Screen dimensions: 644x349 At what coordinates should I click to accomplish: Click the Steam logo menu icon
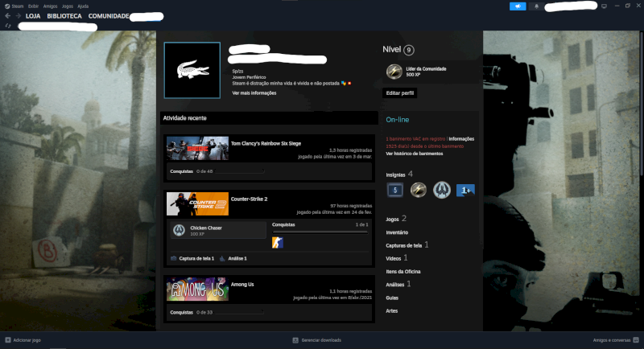pyautogui.click(x=7, y=6)
